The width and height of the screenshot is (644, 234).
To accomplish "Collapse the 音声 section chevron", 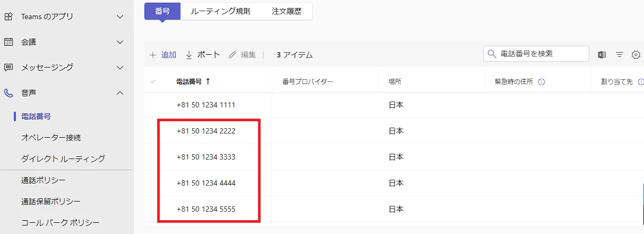I will coord(120,93).
